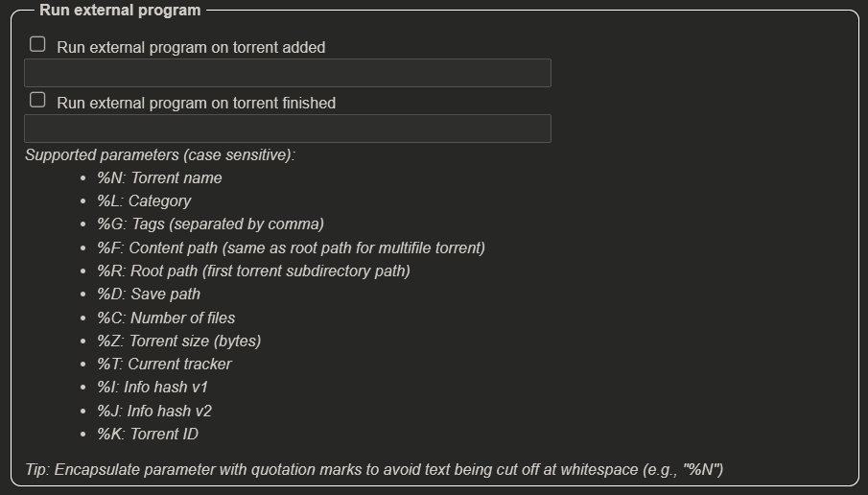This screenshot has height=495, width=868.
Task: Click the quotation marks tip text
Action: tap(374, 469)
